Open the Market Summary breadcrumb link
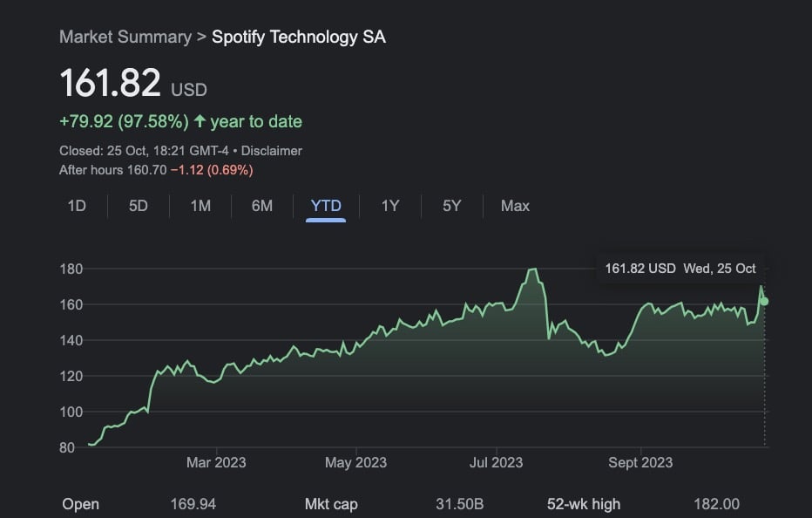This screenshot has width=812, height=518. [x=125, y=37]
